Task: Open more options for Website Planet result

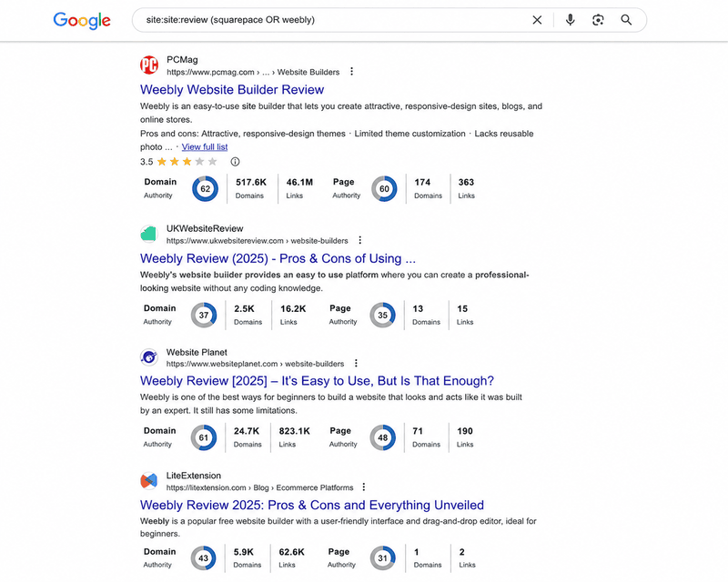Action: (x=356, y=364)
